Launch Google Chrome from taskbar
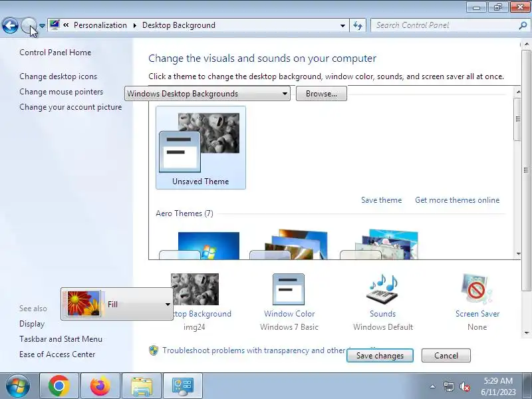The image size is (532, 399). [x=59, y=386]
